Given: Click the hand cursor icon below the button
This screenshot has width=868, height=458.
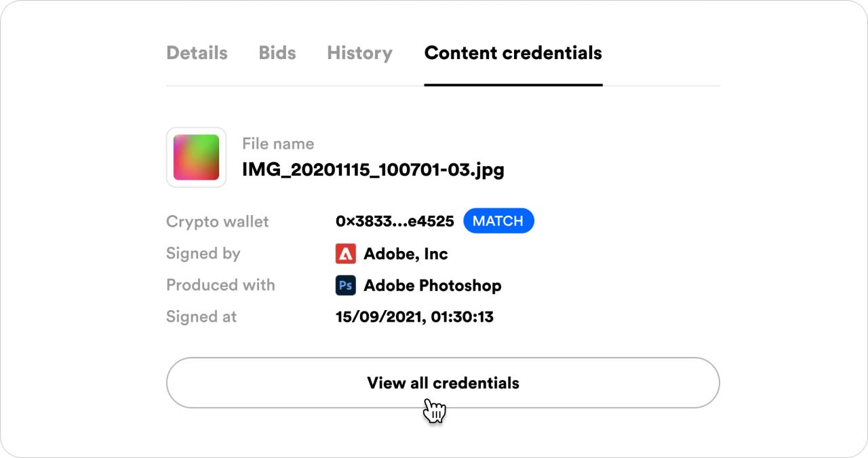Looking at the screenshot, I should pyautogui.click(x=435, y=411).
